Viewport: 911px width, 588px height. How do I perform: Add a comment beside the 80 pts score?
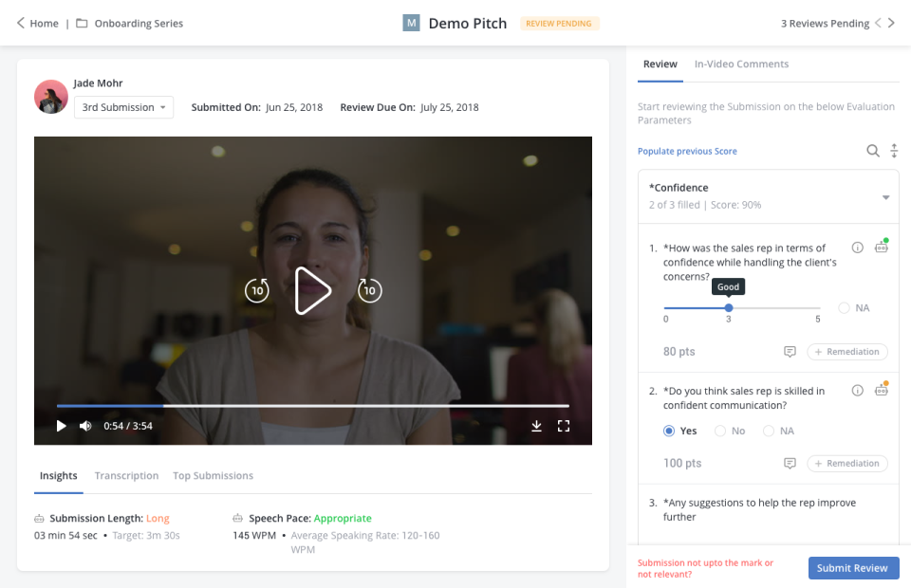pos(790,352)
